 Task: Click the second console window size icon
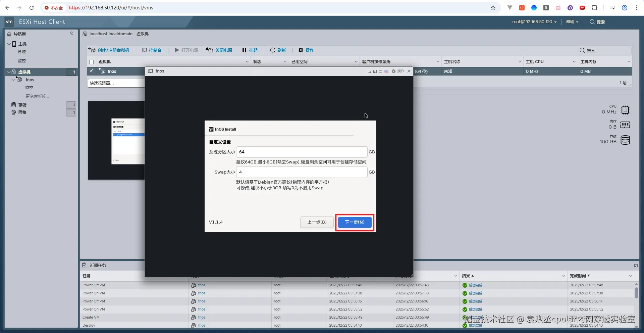(x=375, y=71)
